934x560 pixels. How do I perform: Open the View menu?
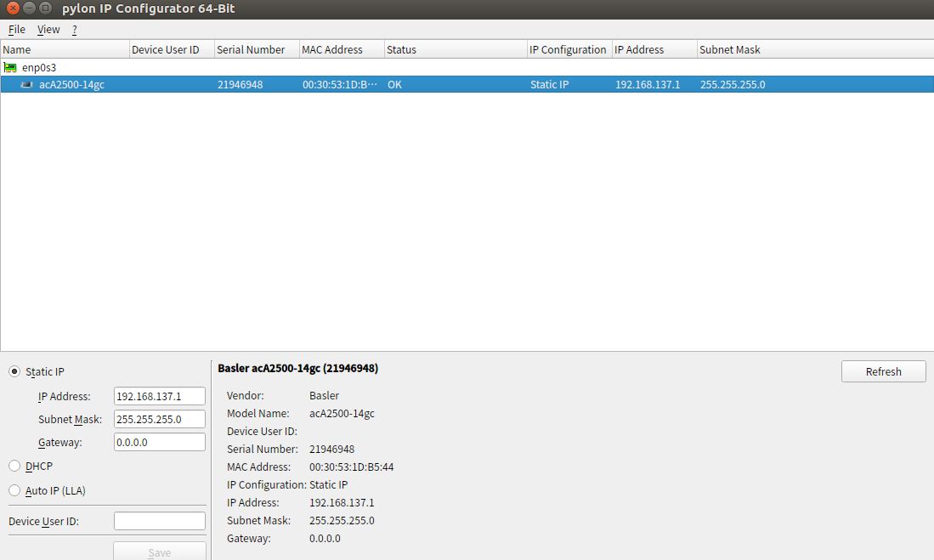[x=48, y=29]
